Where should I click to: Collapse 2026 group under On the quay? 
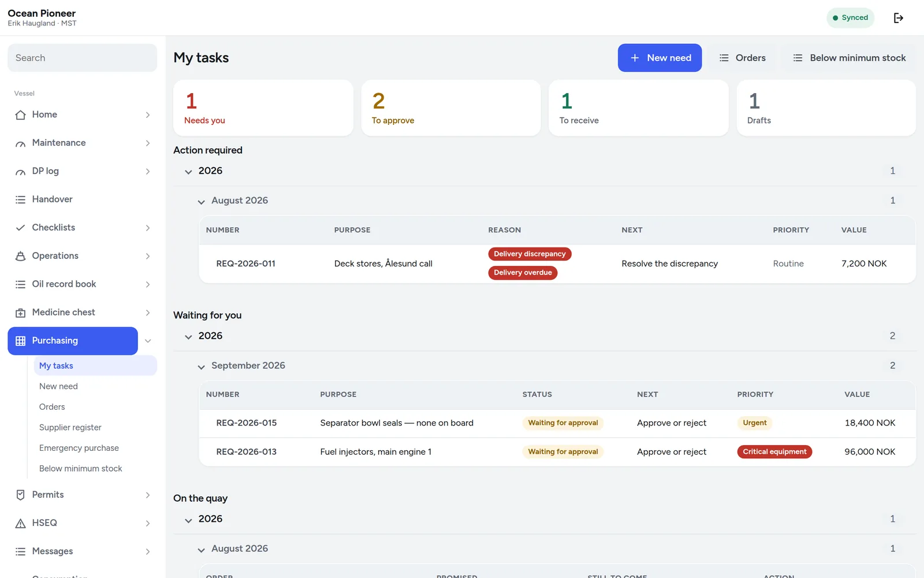pyautogui.click(x=188, y=520)
